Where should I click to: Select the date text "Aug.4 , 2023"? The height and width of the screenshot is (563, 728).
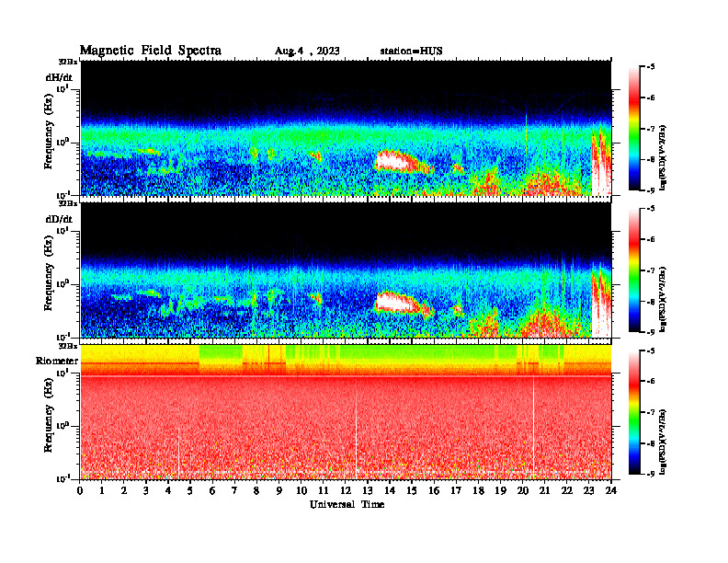307,52
